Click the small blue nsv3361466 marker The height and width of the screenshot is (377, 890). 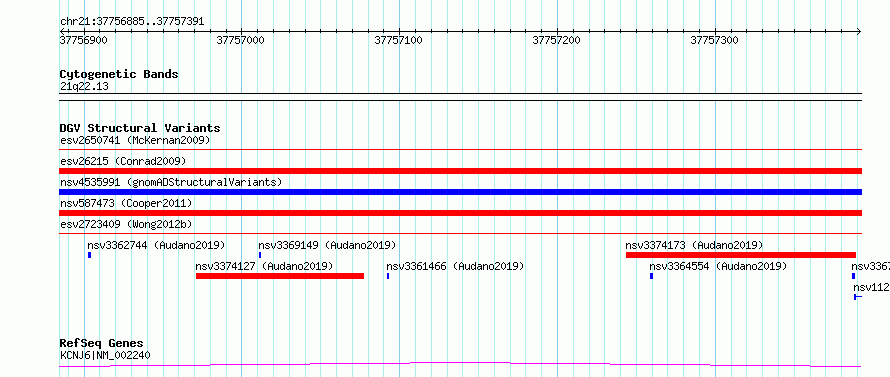coord(388,276)
